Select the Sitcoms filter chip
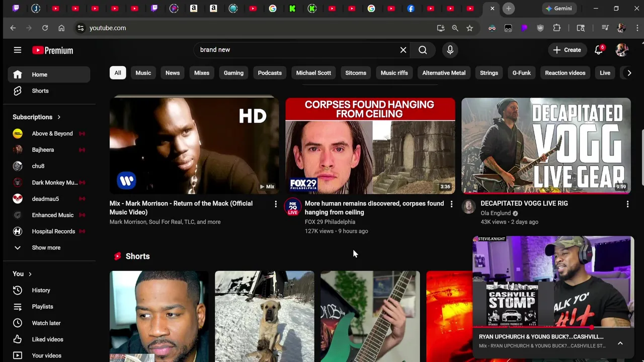The height and width of the screenshot is (362, 644). (356, 73)
